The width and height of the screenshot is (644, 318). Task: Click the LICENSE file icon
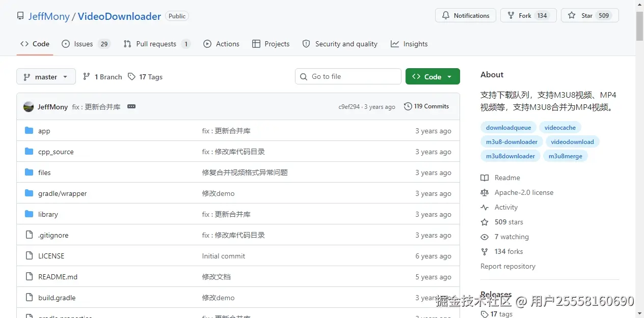(29, 256)
